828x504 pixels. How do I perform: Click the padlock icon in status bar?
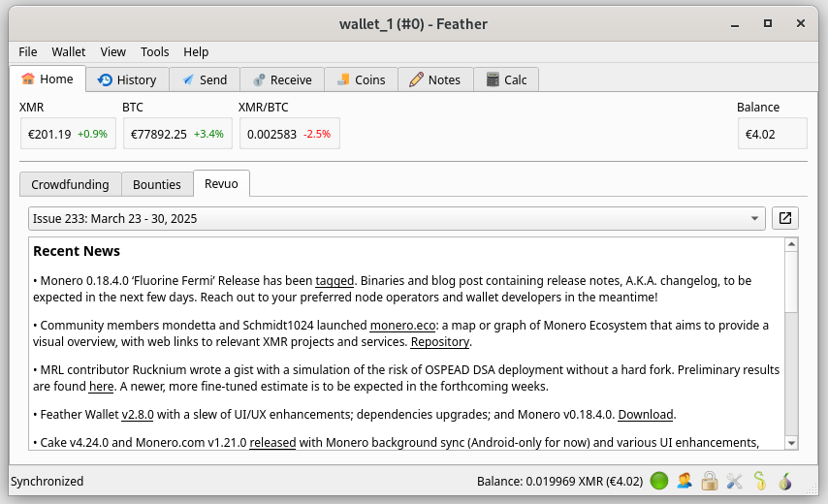pyautogui.click(x=710, y=481)
